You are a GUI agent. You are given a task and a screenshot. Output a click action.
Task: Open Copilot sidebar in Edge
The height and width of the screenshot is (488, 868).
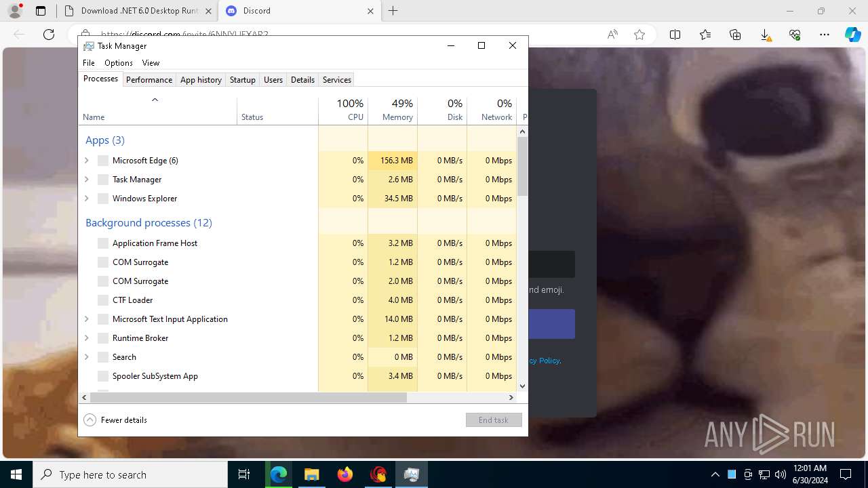(852, 35)
